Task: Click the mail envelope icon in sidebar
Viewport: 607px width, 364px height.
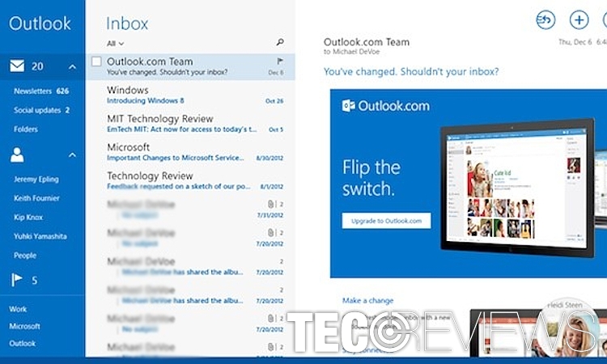Action: 17,66
